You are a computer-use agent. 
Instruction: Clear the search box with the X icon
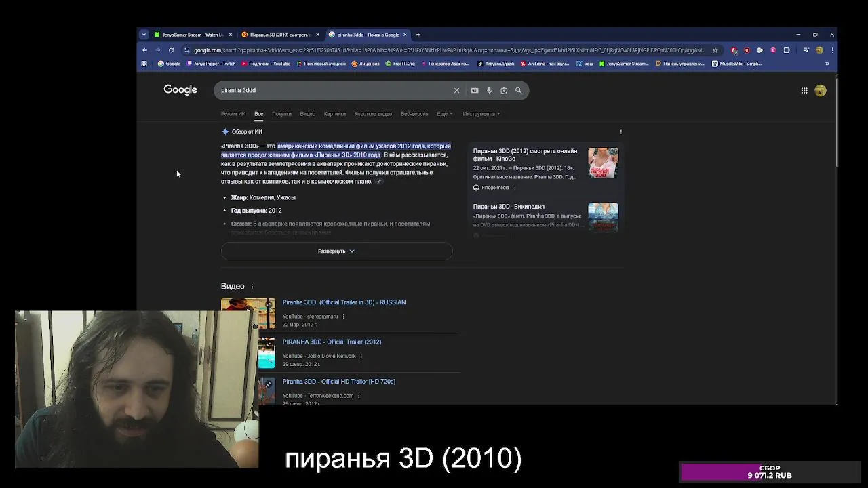(x=456, y=90)
